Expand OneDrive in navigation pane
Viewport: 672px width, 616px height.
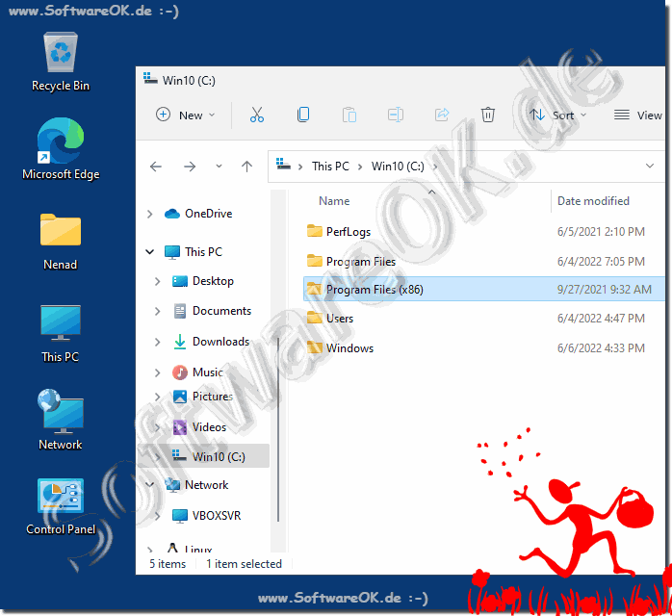[x=149, y=214]
